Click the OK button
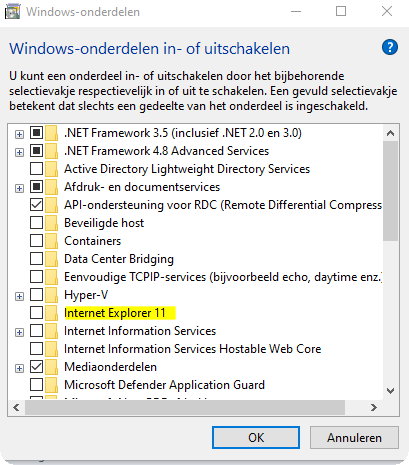409x465 pixels. (256, 437)
